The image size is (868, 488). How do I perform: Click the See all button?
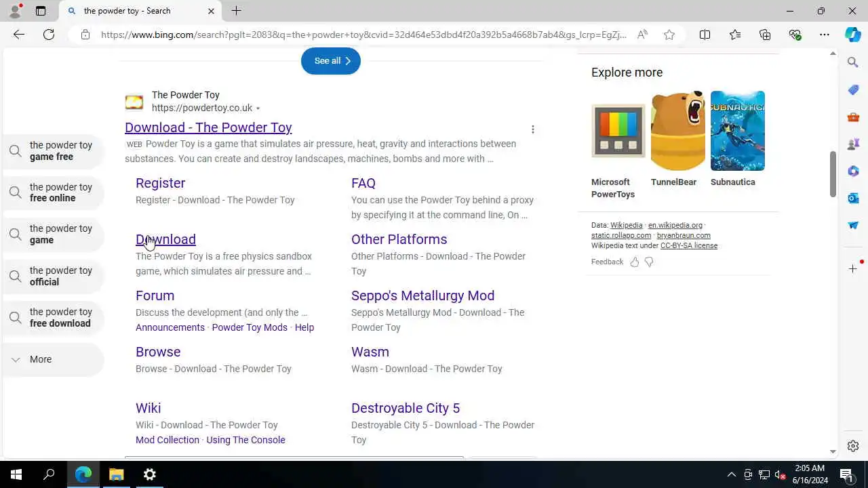pyautogui.click(x=331, y=61)
